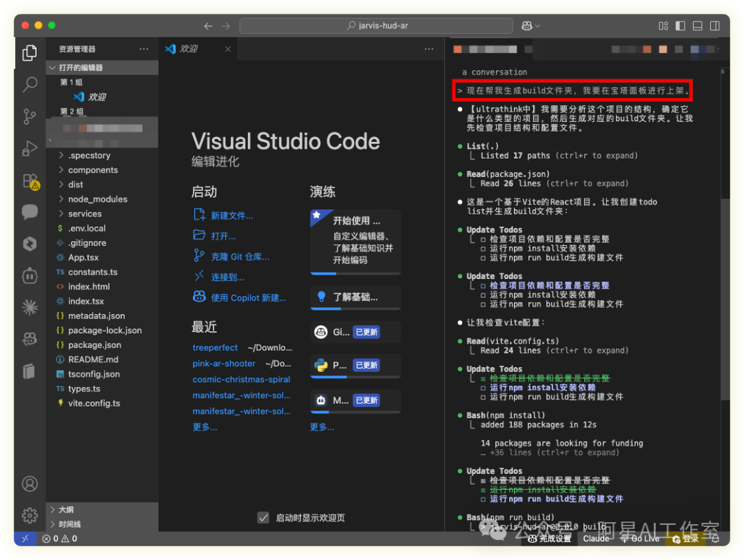Open package.json in the explorer
Image resolution: width=744 pixels, height=560 pixels.
[x=94, y=345]
